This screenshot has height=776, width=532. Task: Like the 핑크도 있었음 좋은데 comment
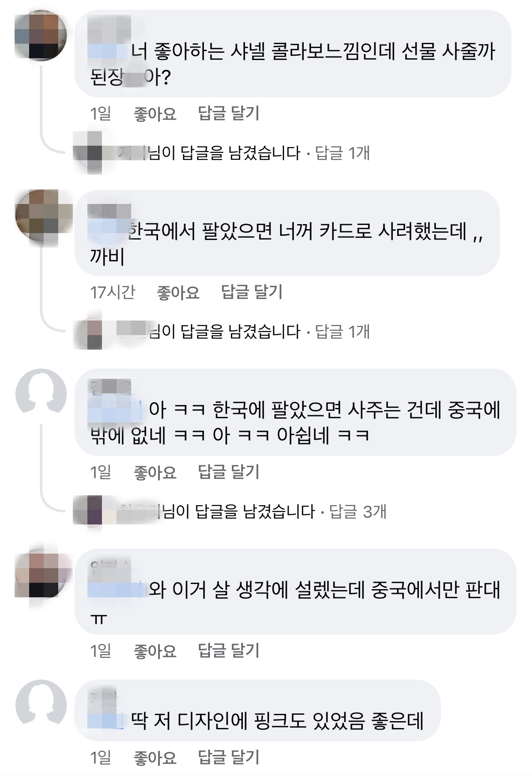pos(155,758)
